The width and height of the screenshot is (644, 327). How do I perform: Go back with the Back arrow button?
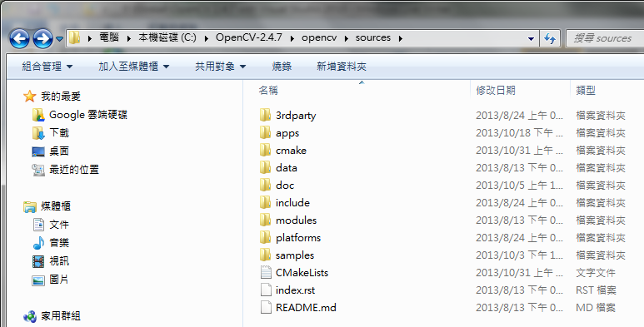pos(19,38)
